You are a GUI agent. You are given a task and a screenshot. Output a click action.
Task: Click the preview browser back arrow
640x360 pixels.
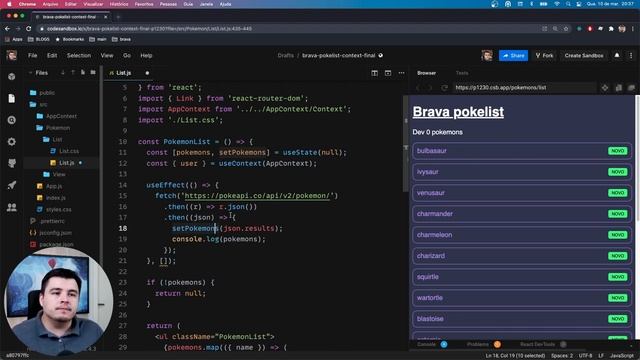pyautogui.click(x=418, y=87)
